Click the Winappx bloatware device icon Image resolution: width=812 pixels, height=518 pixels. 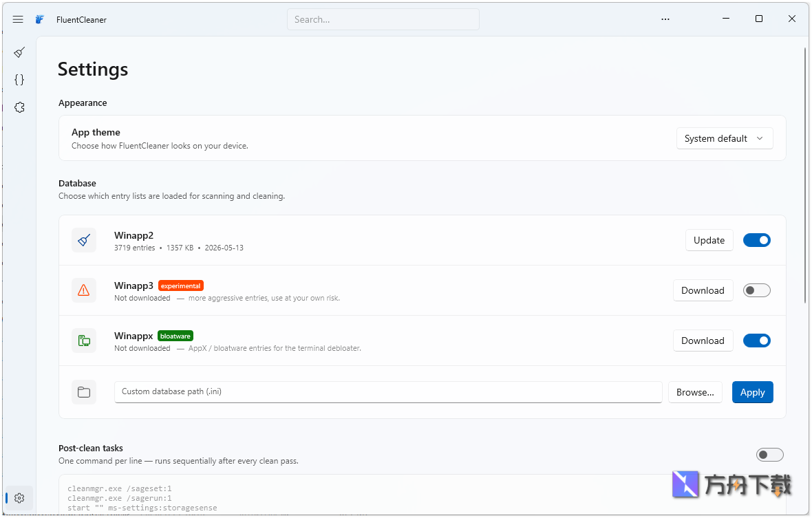84,341
